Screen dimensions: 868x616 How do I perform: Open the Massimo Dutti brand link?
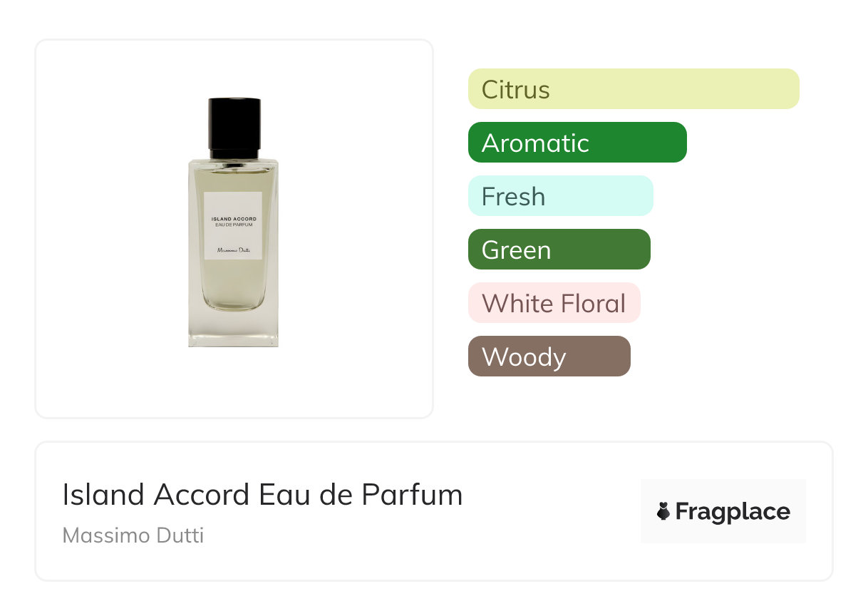[133, 535]
